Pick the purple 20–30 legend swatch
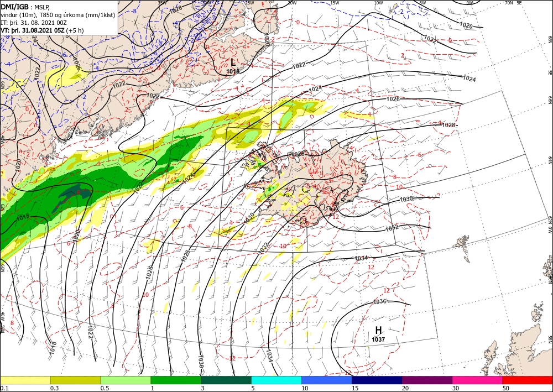Screen dimensions: 553x392 (x=427, y=380)
